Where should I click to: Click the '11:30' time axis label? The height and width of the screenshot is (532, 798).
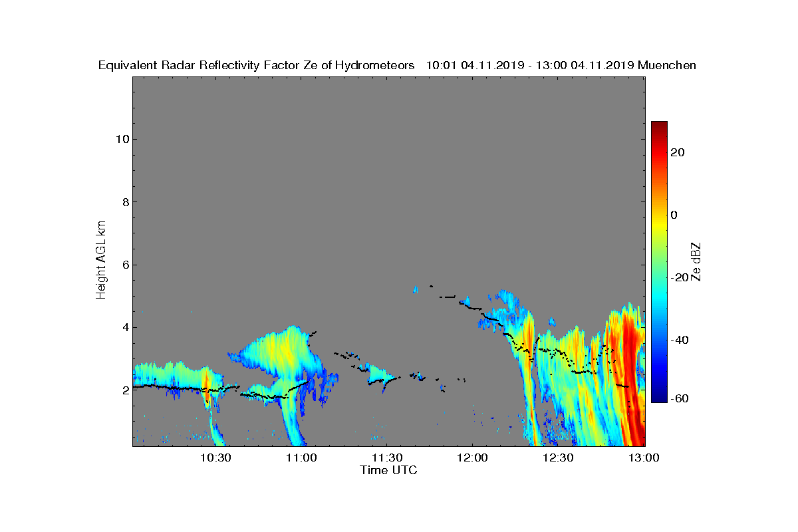[388, 458]
